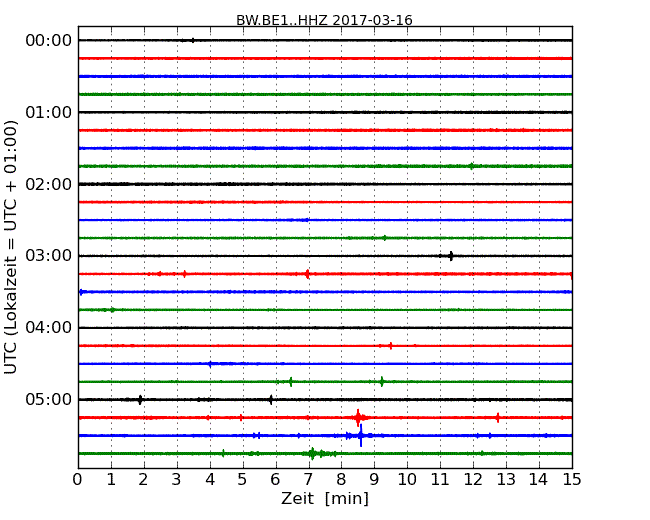Viewport: 650px width, 520px height.
Task: Click the 5 tick on the Zeit axis
Action: point(243,480)
